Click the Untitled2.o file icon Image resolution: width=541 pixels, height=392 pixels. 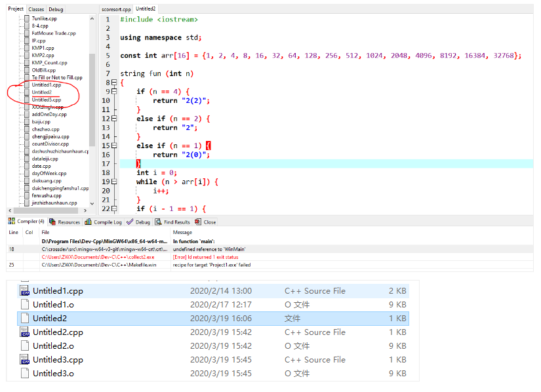coord(24,346)
